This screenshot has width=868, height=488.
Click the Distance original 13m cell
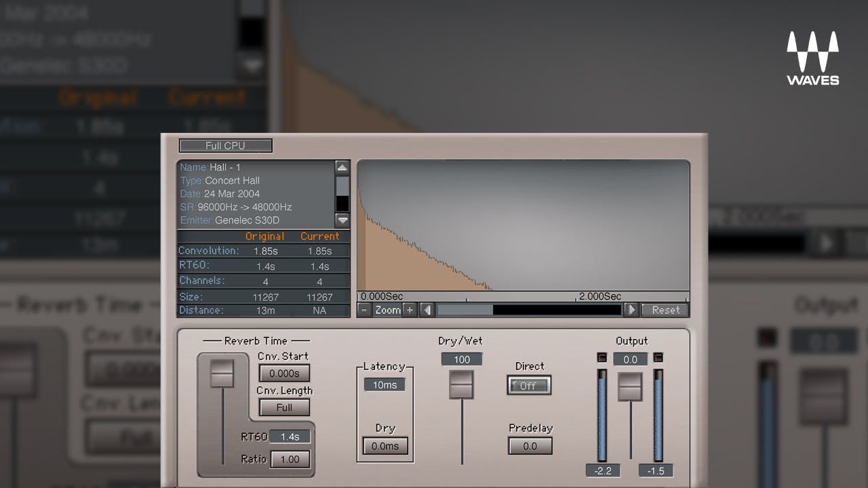click(266, 310)
